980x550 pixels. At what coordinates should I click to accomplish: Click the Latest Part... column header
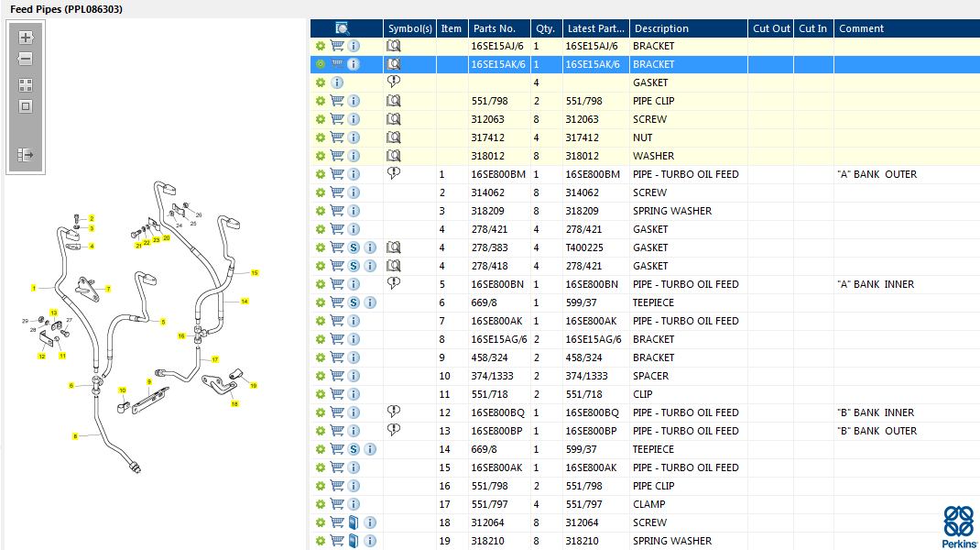click(x=595, y=28)
